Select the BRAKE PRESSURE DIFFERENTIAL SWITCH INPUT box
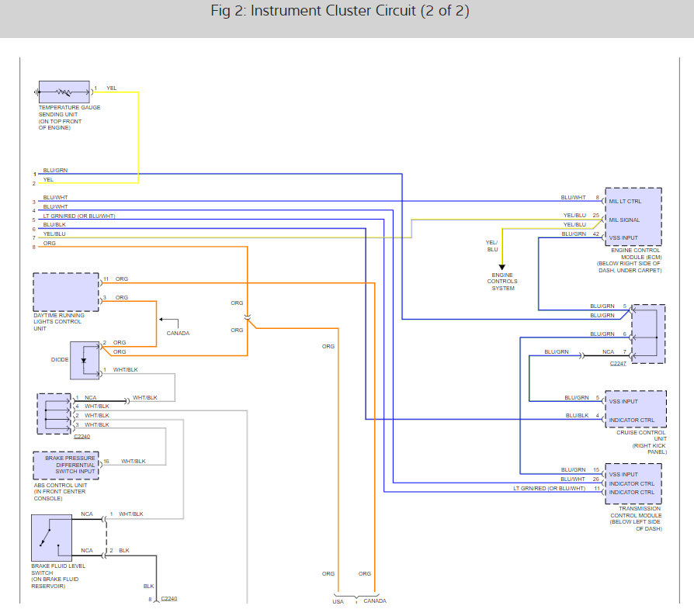The height and width of the screenshot is (616, 694). pyautogui.click(x=66, y=465)
